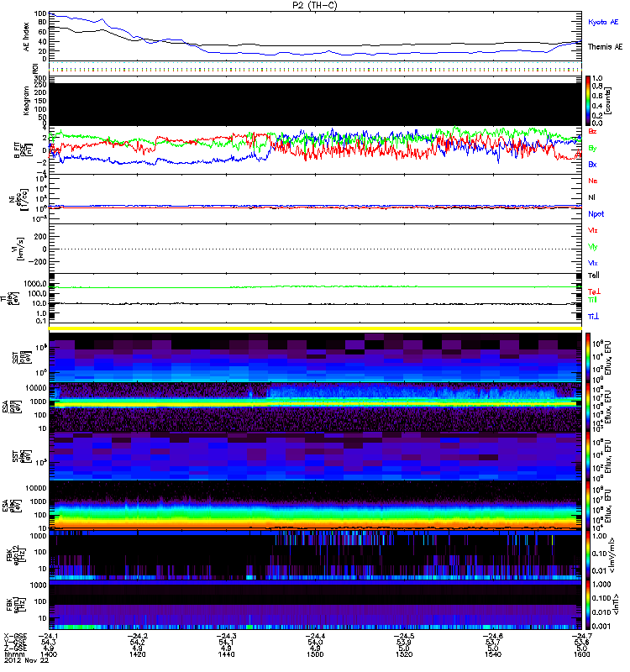
Task: Click the Vi axis tick value 200
Action: tap(40, 237)
